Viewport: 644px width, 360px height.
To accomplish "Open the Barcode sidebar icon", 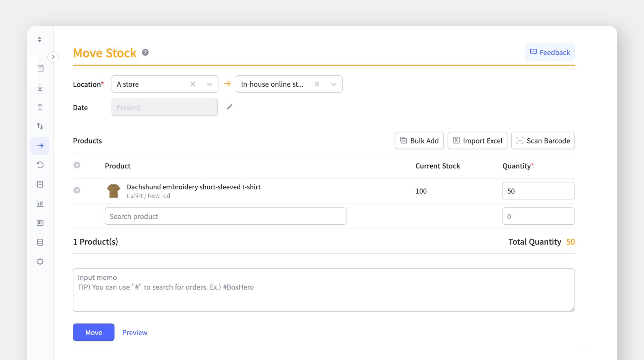I will click(40, 223).
